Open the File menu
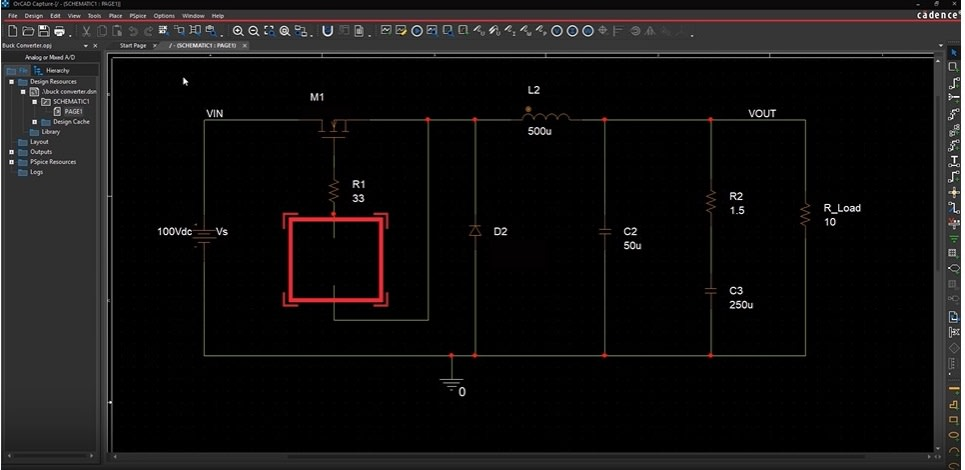This screenshot has height=470, width=965. [13, 15]
